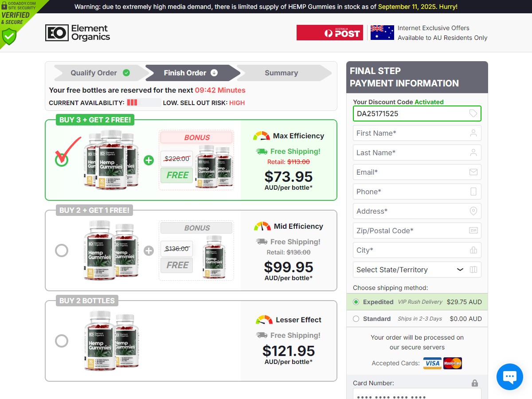Click the $99.95 price
Viewport: 532px width, 399px height.
pos(289,267)
